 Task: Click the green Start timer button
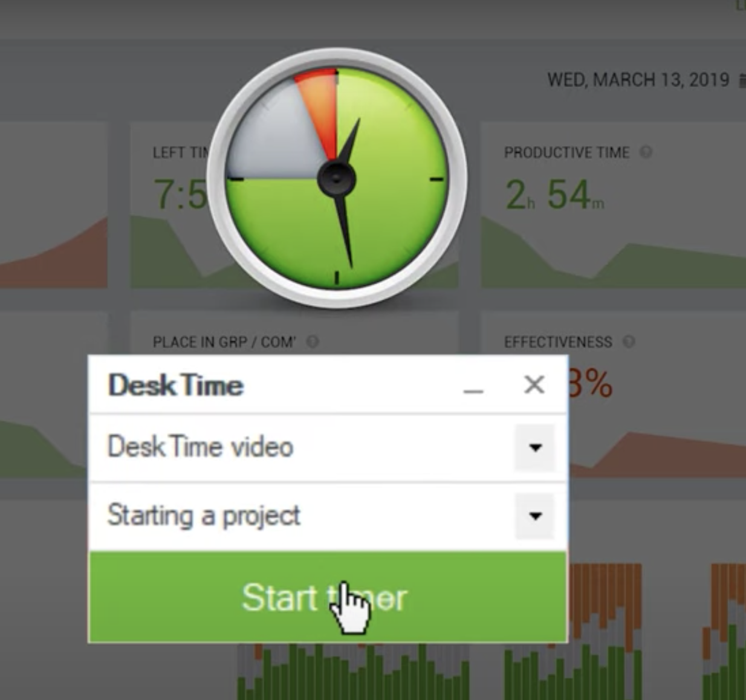[x=328, y=597]
